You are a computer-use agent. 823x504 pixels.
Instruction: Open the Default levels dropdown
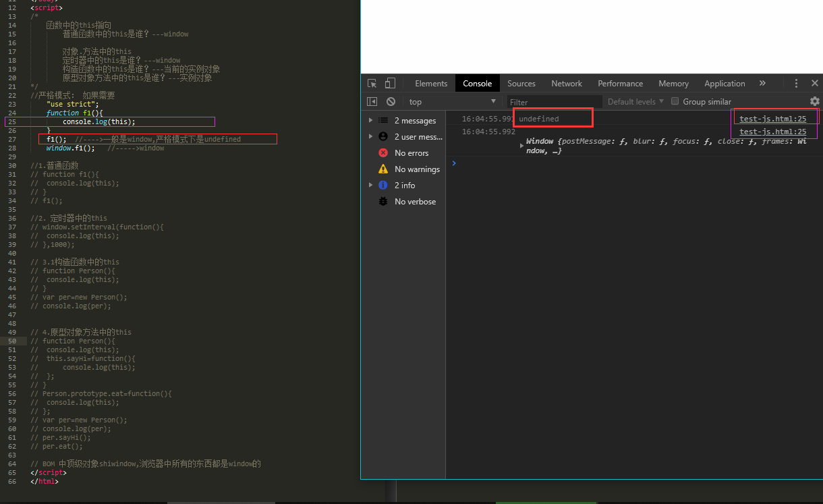(633, 101)
